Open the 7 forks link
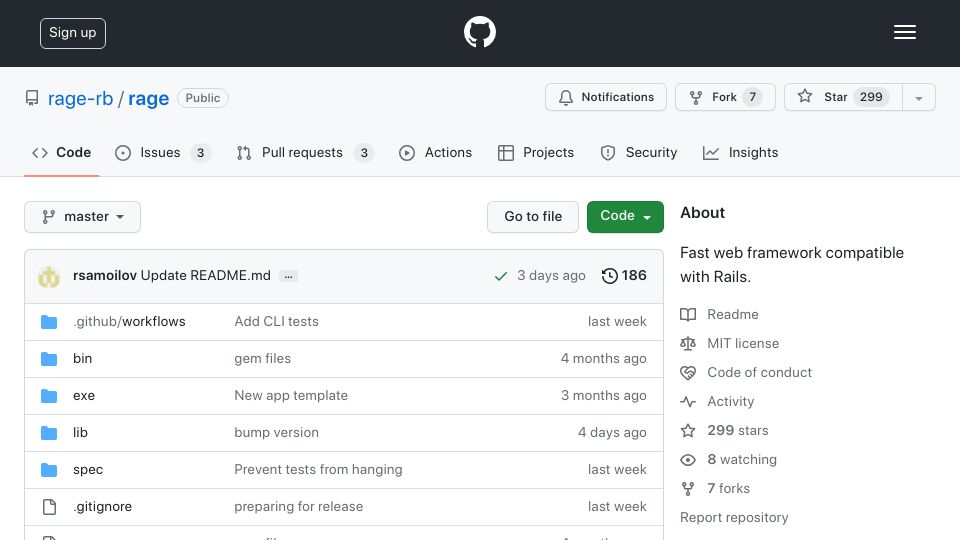The width and height of the screenshot is (960, 540). [x=729, y=489]
